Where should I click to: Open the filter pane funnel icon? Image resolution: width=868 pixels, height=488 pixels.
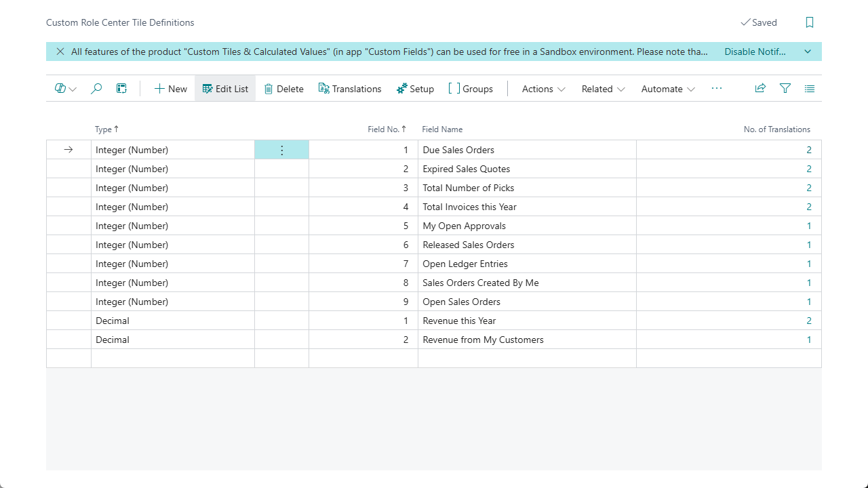(785, 89)
